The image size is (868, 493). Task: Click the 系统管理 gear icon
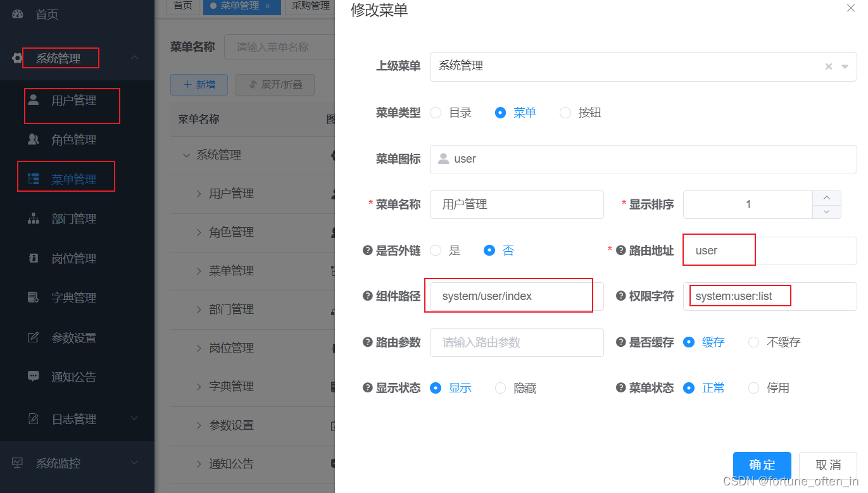(17, 58)
